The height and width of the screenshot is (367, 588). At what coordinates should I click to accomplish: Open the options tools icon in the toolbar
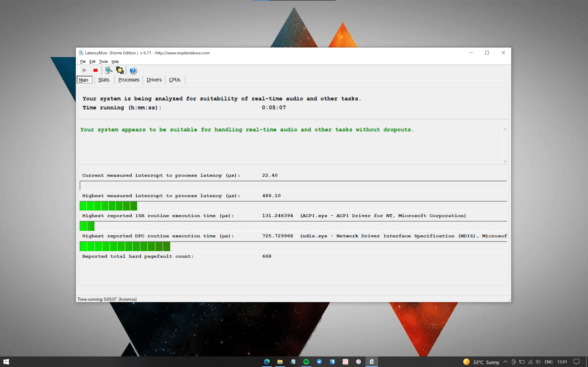pos(108,70)
